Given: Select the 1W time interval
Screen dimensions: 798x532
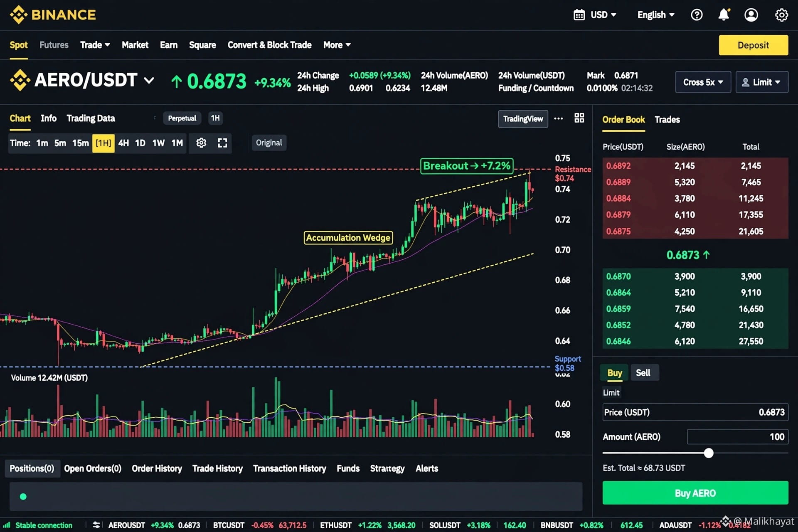Looking at the screenshot, I should [158, 143].
